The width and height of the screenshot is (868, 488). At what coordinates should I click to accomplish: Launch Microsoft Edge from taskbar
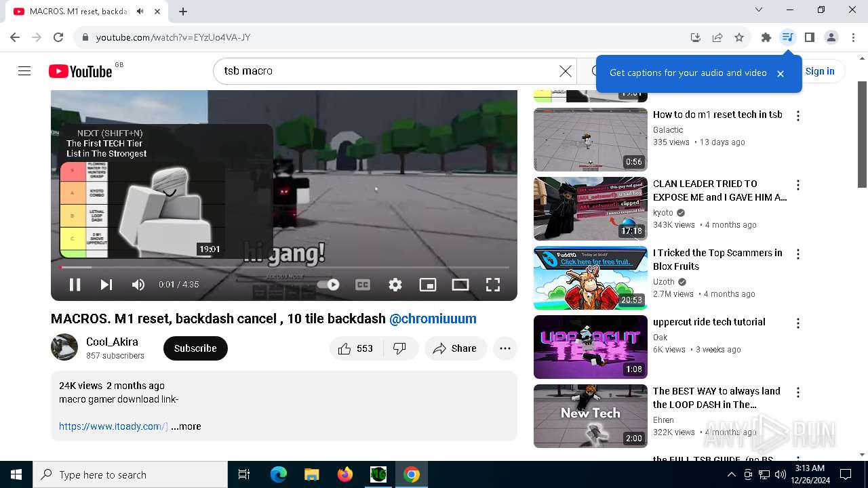pos(279,474)
